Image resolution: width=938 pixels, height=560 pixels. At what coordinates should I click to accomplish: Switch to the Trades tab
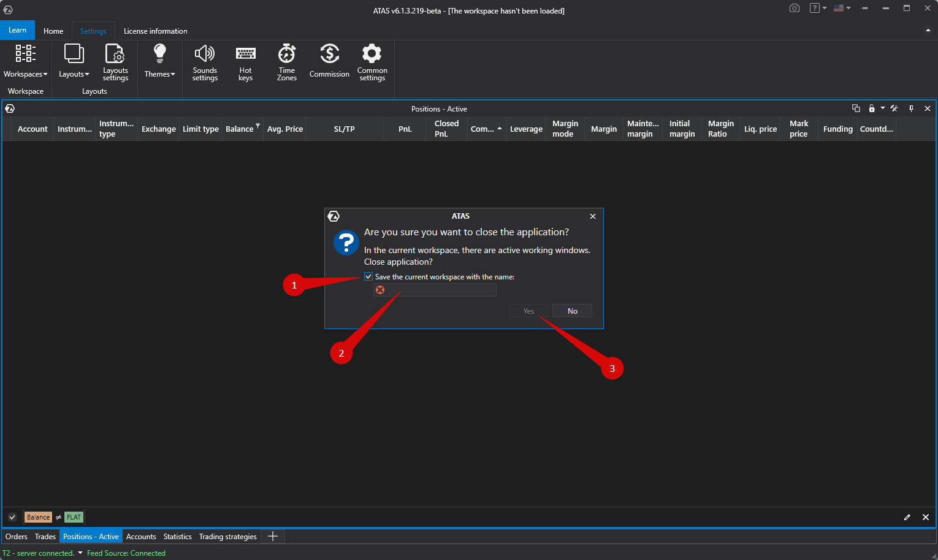pyautogui.click(x=45, y=536)
